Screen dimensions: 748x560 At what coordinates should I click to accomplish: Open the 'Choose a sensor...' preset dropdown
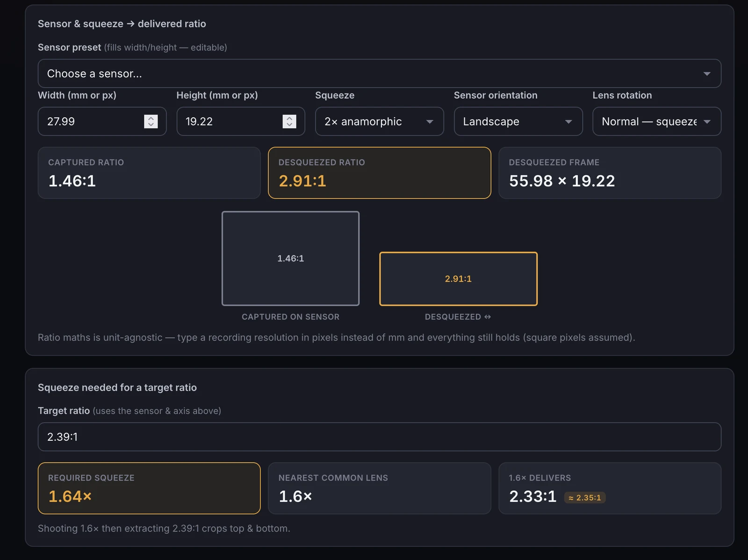[x=379, y=73]
